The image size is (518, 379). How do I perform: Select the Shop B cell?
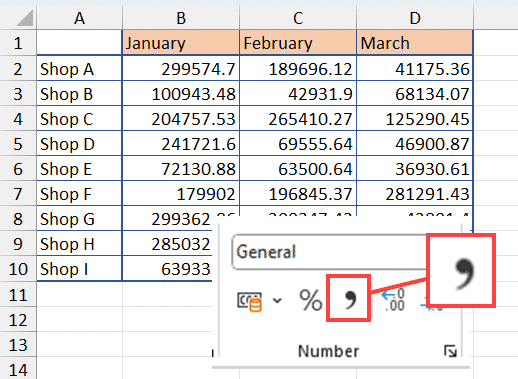[x=79, y=94]
